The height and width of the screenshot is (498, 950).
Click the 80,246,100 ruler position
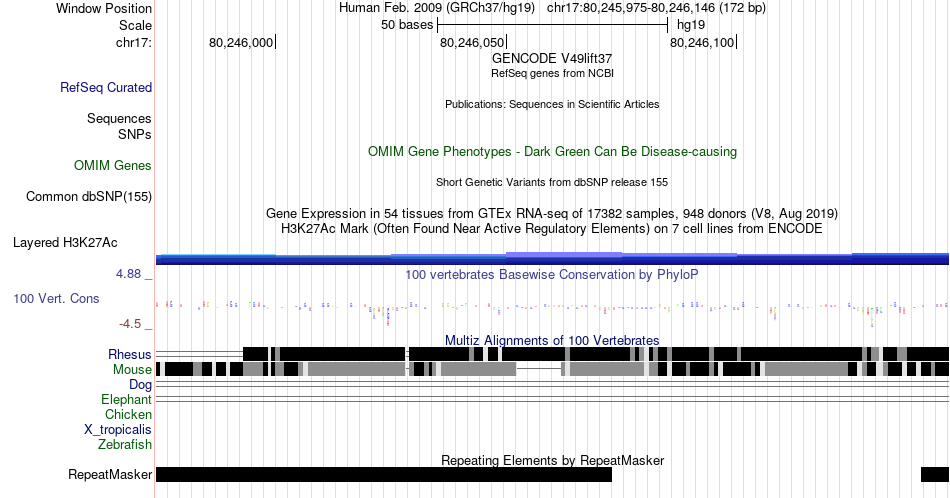coord(702,42)
